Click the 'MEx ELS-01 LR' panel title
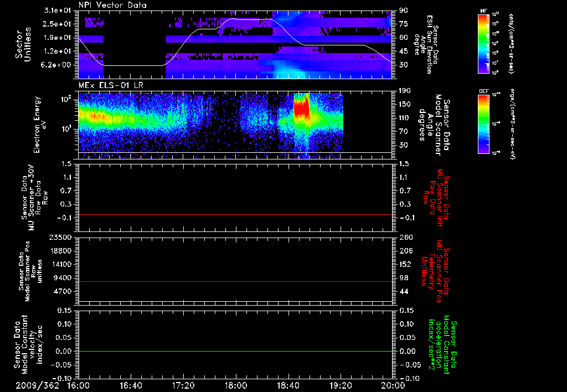The width and height of the screenshot is (567, 392). [111, 86]
